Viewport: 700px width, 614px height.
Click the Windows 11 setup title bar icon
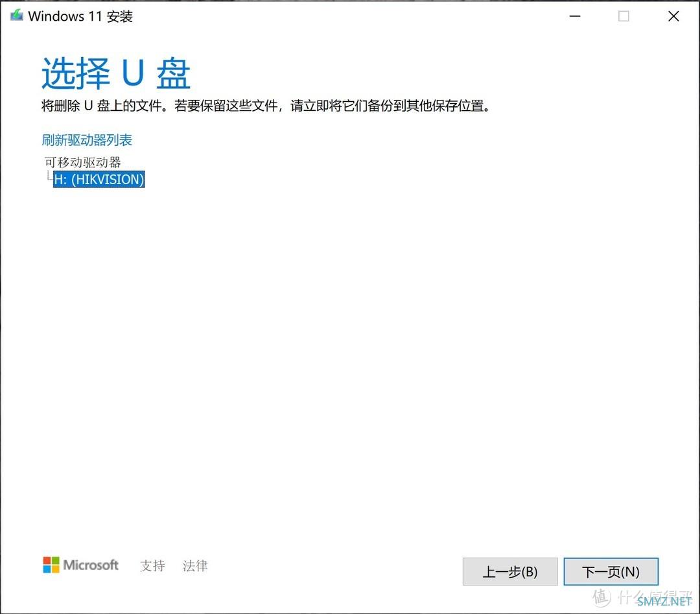(x=16, y=16)
